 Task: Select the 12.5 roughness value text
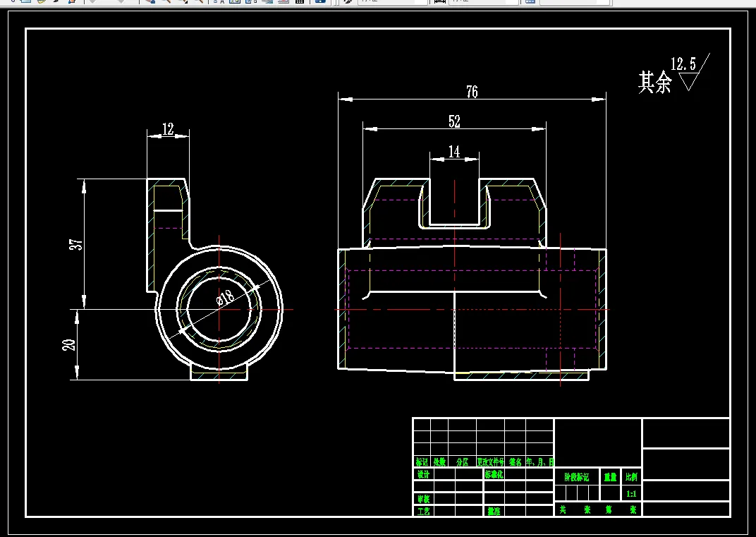click(x=683, y=64)
